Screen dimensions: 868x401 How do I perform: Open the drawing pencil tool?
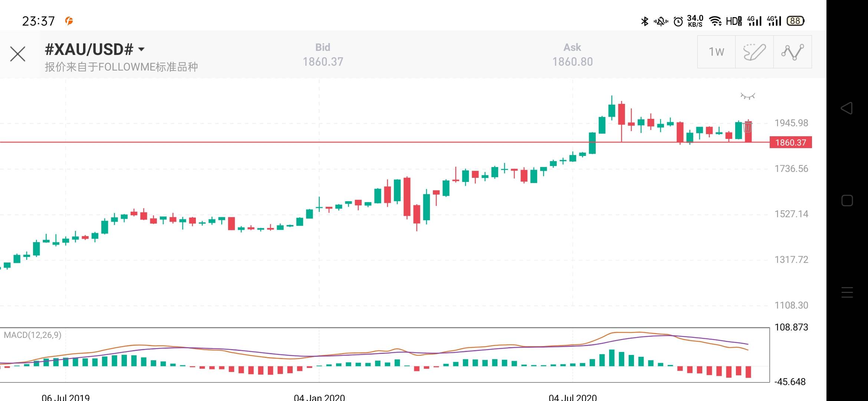pos(754,52)
